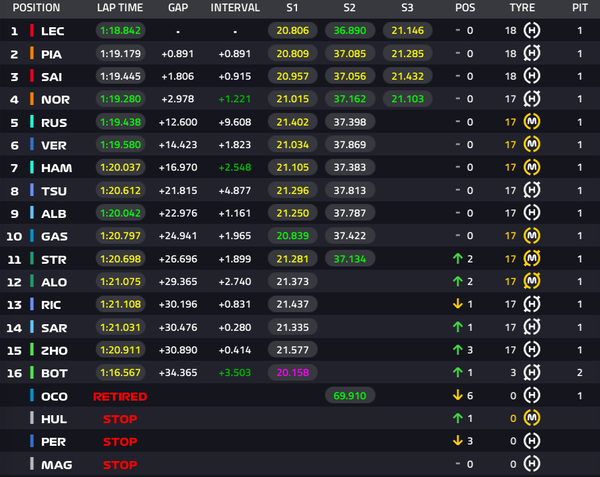
Task: Click the LAP TIME column header
Action: click(120, 8)
